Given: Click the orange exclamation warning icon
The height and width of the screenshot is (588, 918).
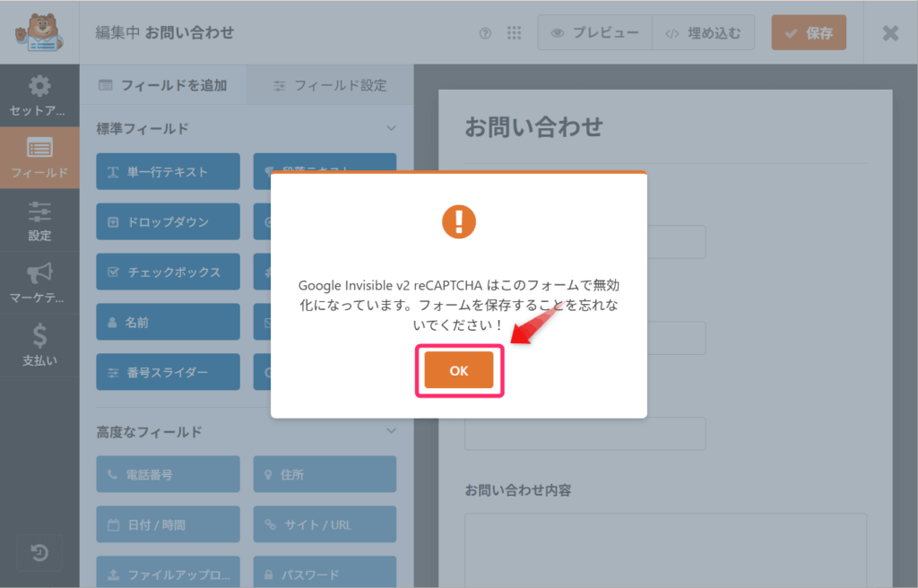Looking at the screenshot, I should pyautogui.click(x=459, y=221).
